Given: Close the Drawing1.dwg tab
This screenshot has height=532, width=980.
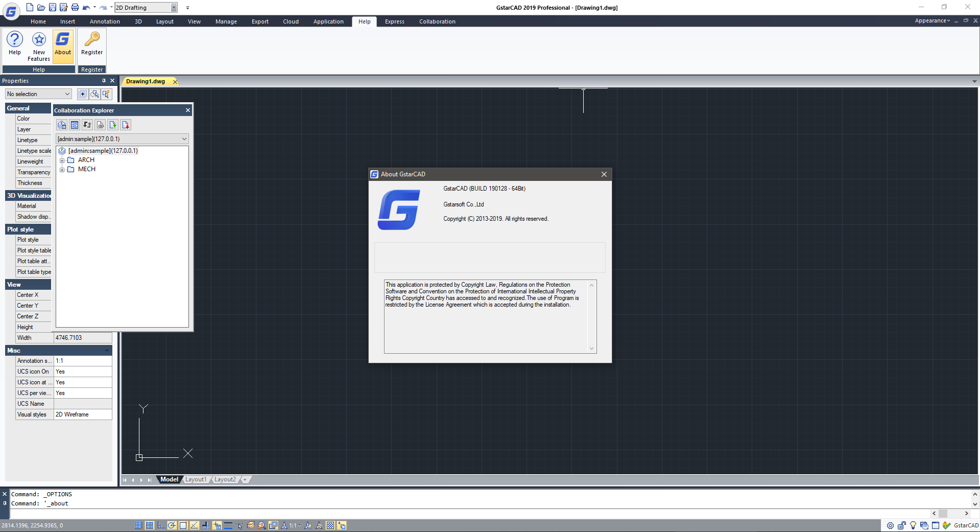Looking at the screenshot, I should click(175, 82).
